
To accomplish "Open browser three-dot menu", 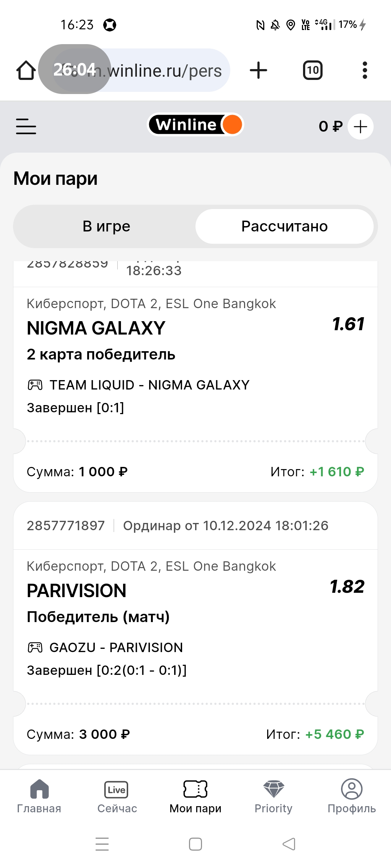I will [365, 70].
